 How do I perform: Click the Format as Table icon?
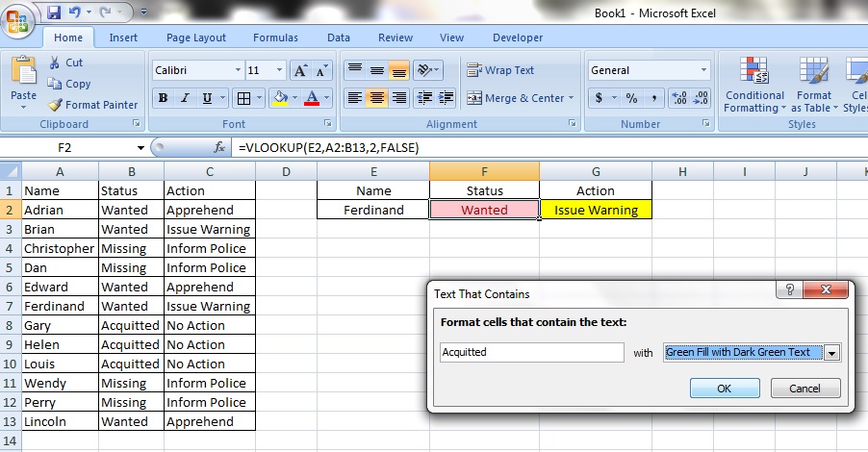coord(814,72)
